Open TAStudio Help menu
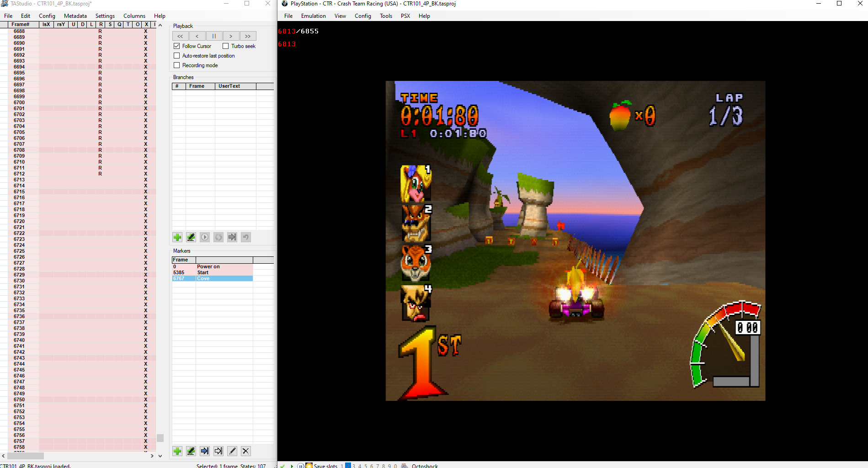Viewport: 868px width, 468px height. click(x=160, y=16)
